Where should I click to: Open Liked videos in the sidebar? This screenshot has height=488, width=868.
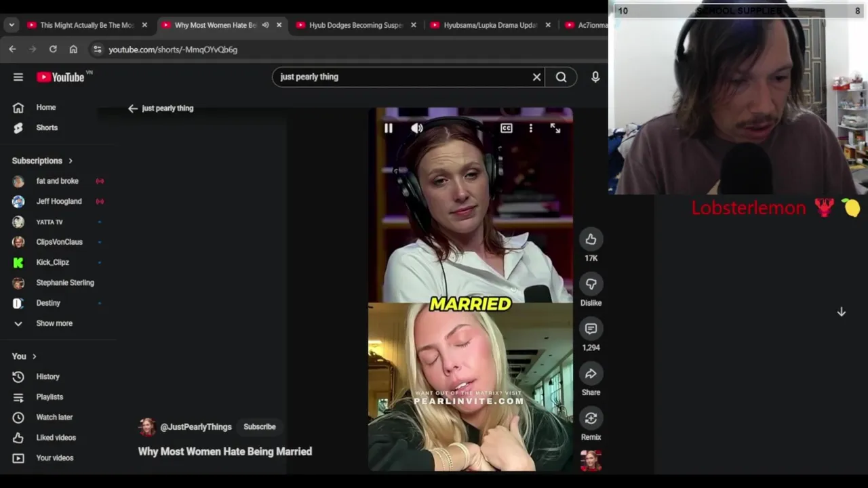pyautogui.click(x=57, y=437)
